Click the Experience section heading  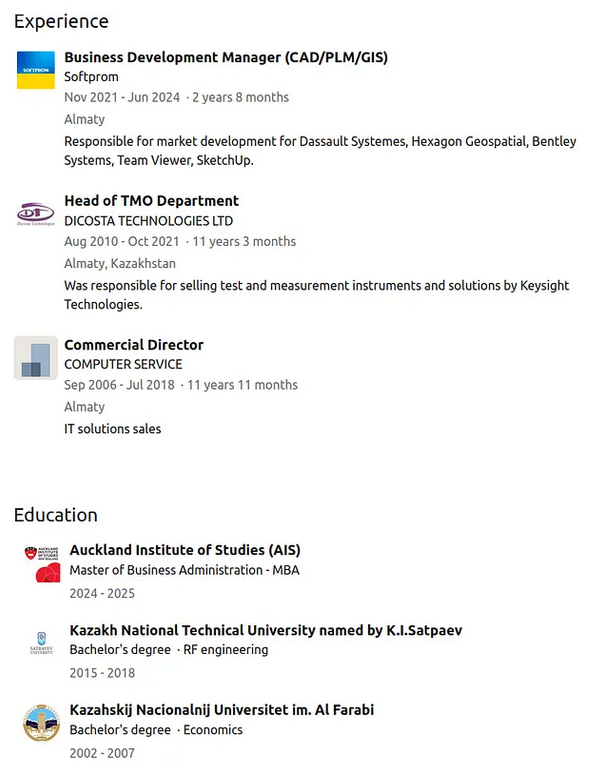pyautogui.click(x=61, y=21)
